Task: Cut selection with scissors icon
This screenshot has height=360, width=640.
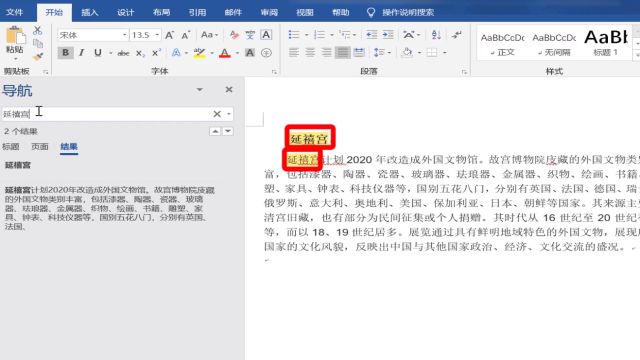Action: pos(38,30)
